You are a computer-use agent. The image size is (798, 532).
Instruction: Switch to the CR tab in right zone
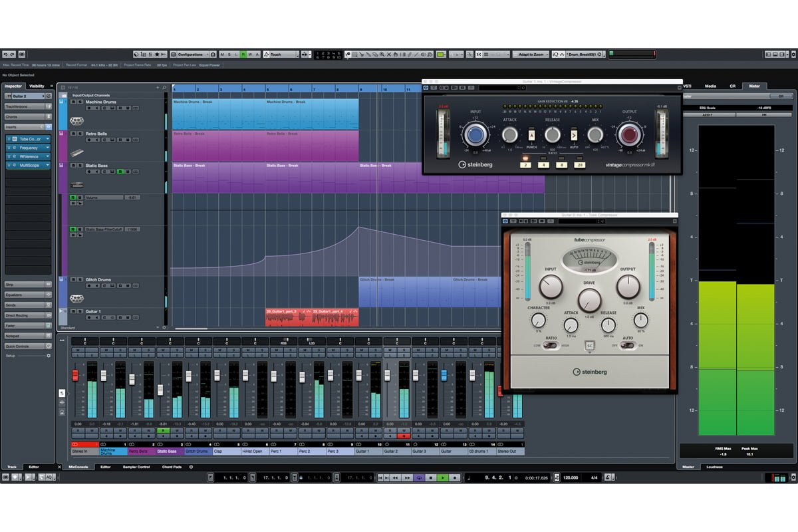tap(732, 86)
